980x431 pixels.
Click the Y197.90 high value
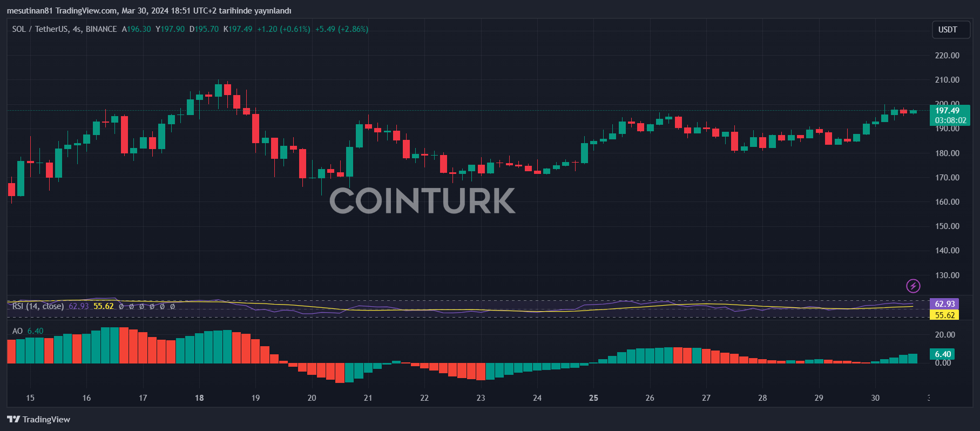coord(170,29)
